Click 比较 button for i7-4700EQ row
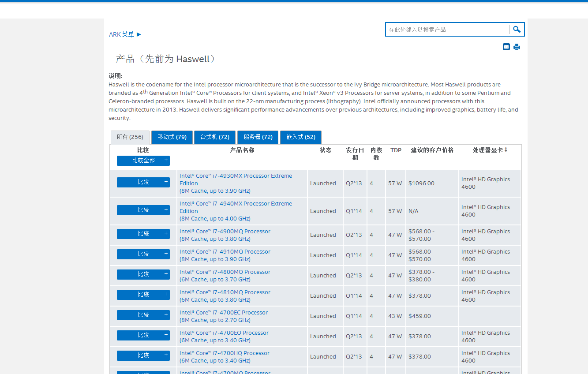 143,335
